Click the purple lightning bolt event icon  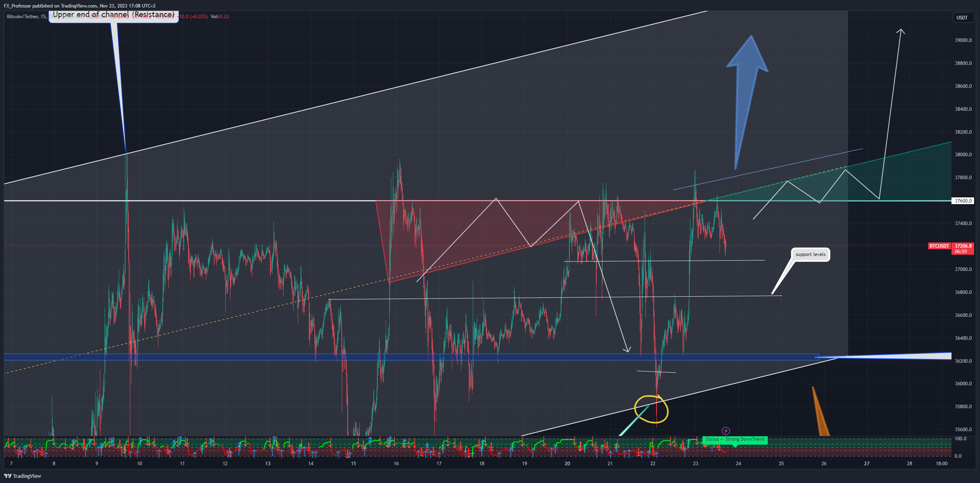[x=726, y=431]
